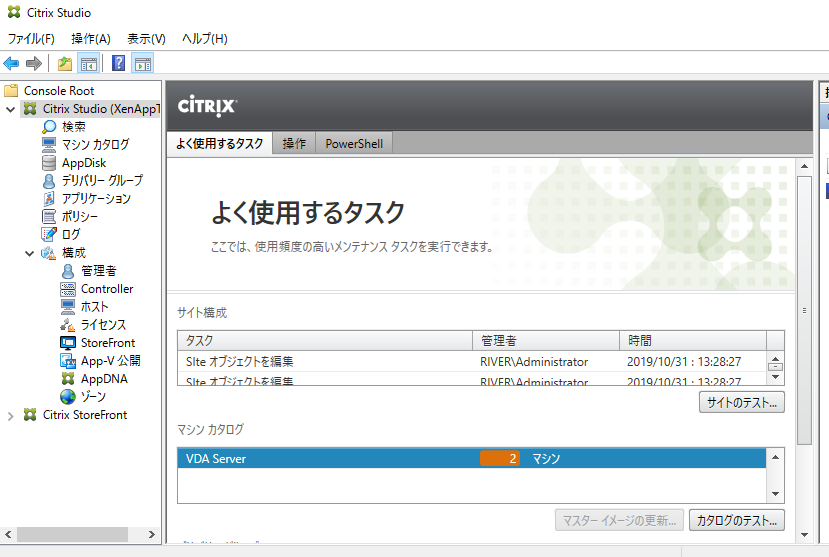Image resolution: width=829 pixels, height=557 pixels.
Task: Click the Help question mark toolbar icon
Action: pyautogui.click(x=119, y=64)
